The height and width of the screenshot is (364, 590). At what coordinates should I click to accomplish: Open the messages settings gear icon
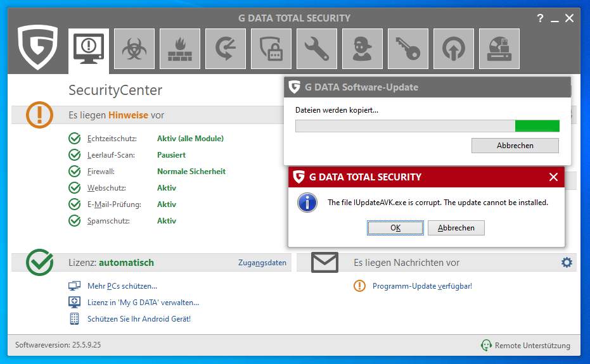click(567, 263)
